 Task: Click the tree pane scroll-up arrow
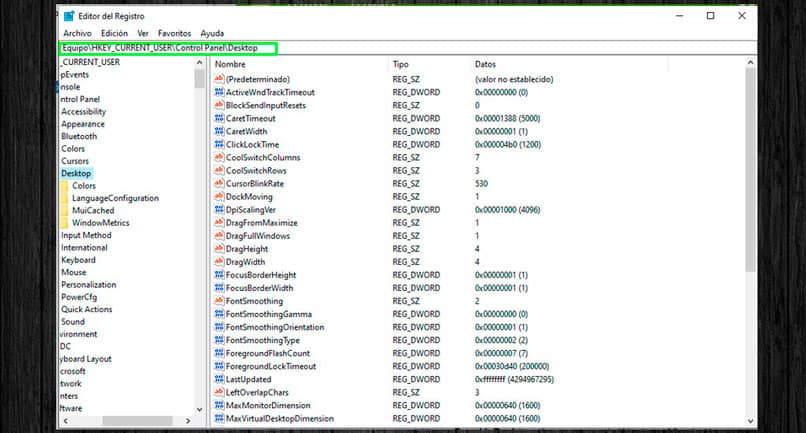199,62
